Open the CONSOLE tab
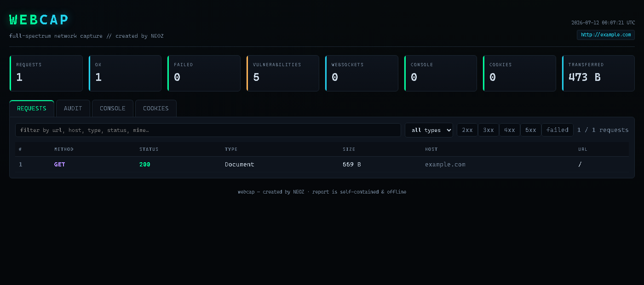The height and width of the screenshot is (285, 644). (x=113, y=108)
